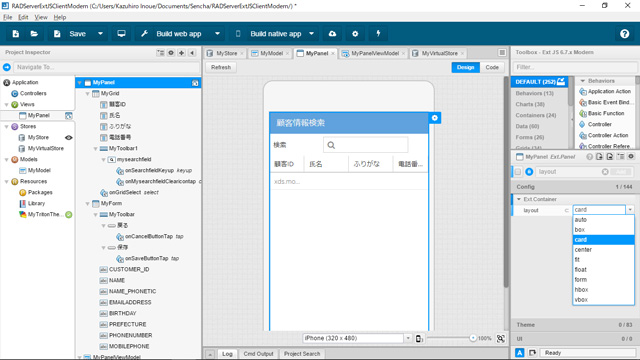This screenshot has width=640, height=360.
Task: Click the cloud deploy icon
Action: (333, 34)
